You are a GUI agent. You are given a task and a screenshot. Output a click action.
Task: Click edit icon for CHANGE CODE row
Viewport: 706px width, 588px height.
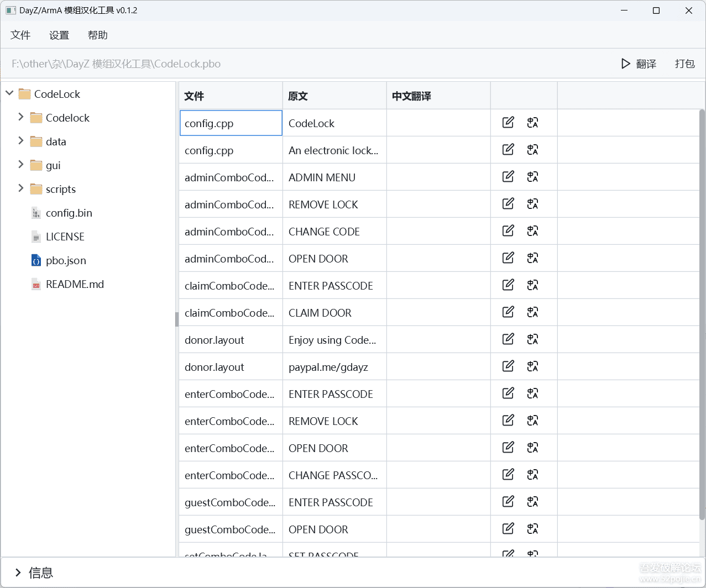point(508,231)
